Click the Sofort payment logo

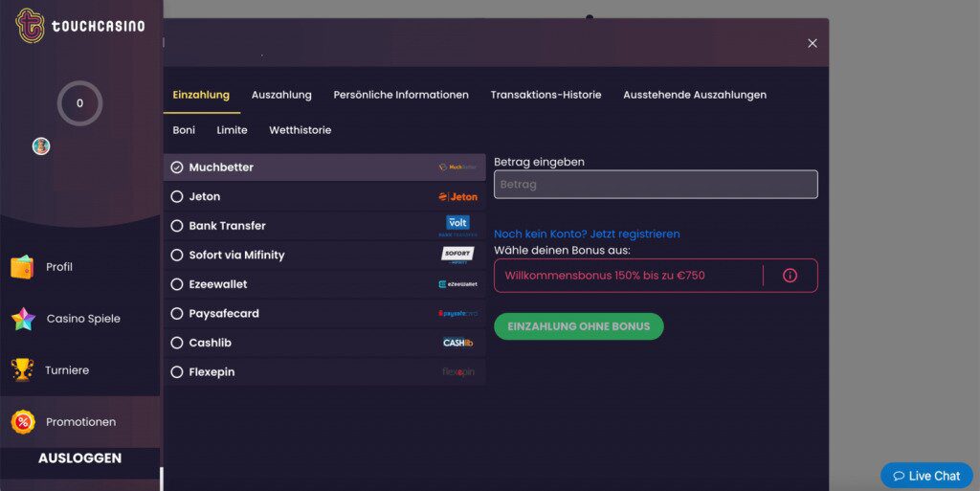[x=457, y=255]
